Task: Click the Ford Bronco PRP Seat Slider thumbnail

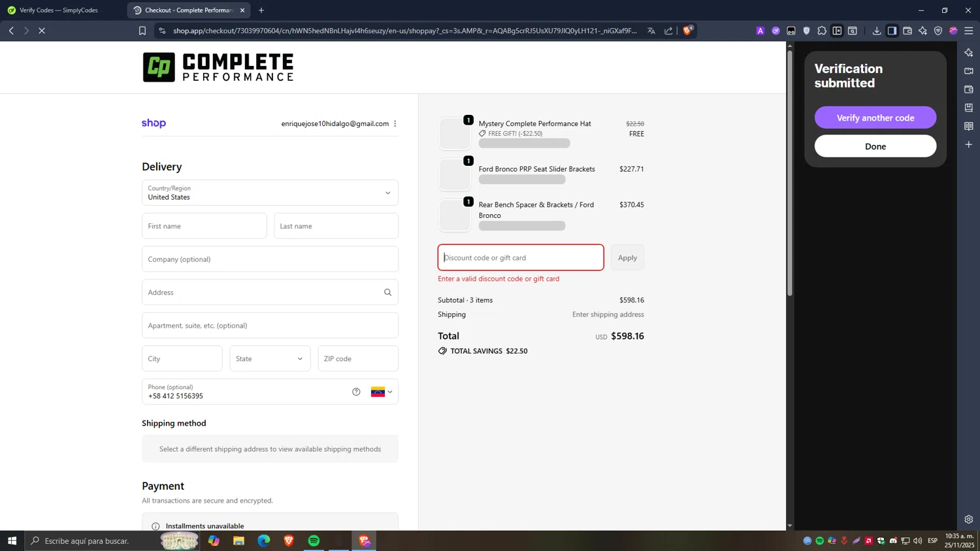Action: (x=454, y=174)
